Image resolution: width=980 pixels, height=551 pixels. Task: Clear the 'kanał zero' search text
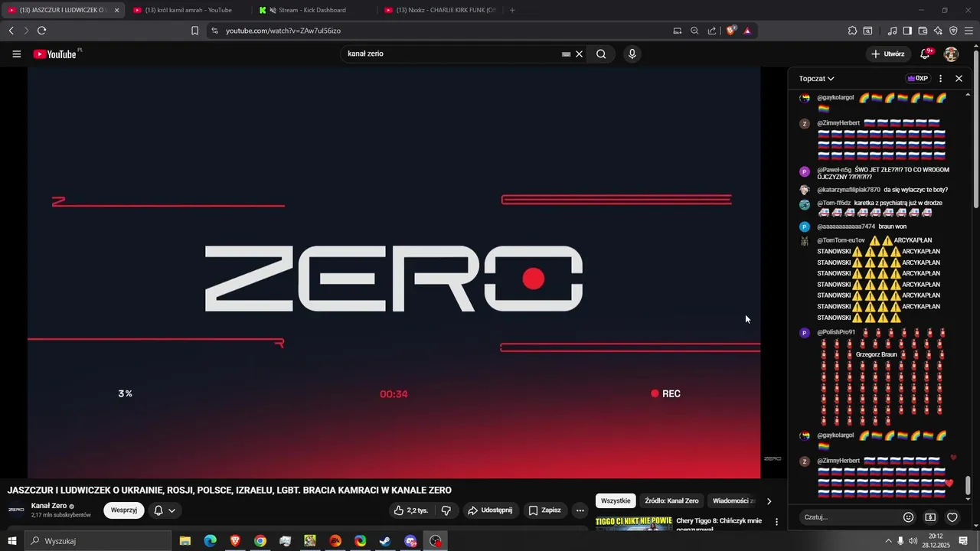coord(580,54)
